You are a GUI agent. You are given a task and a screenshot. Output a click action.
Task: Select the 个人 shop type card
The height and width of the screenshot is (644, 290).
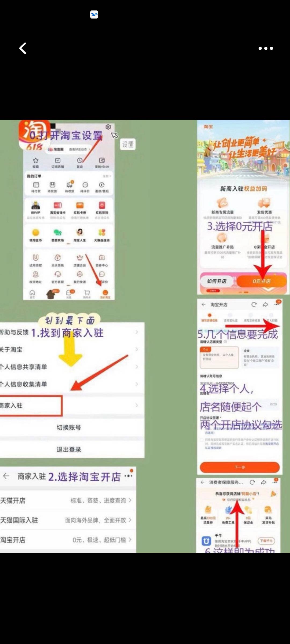pos(219,357)
